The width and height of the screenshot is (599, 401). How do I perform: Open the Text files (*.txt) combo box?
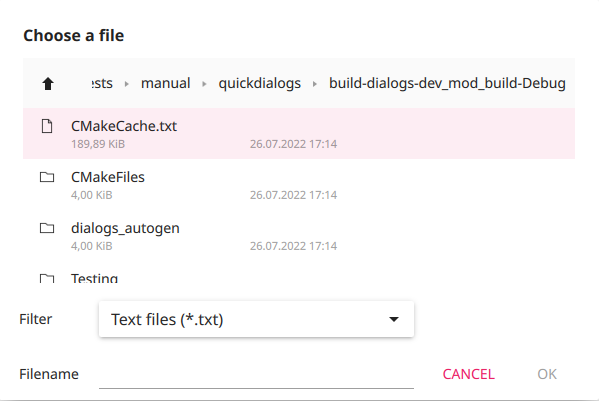point(256,319)
